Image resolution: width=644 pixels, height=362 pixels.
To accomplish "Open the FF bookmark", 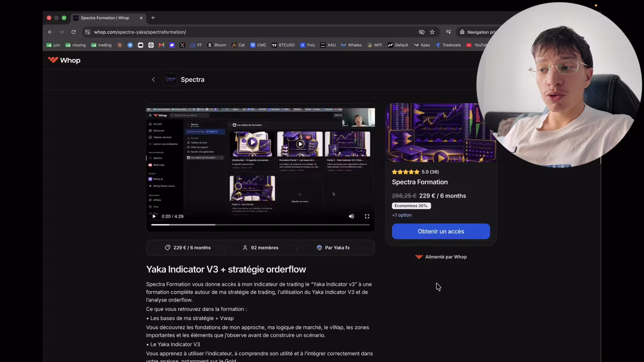I will pyautogui.click(x=196, y=45).
